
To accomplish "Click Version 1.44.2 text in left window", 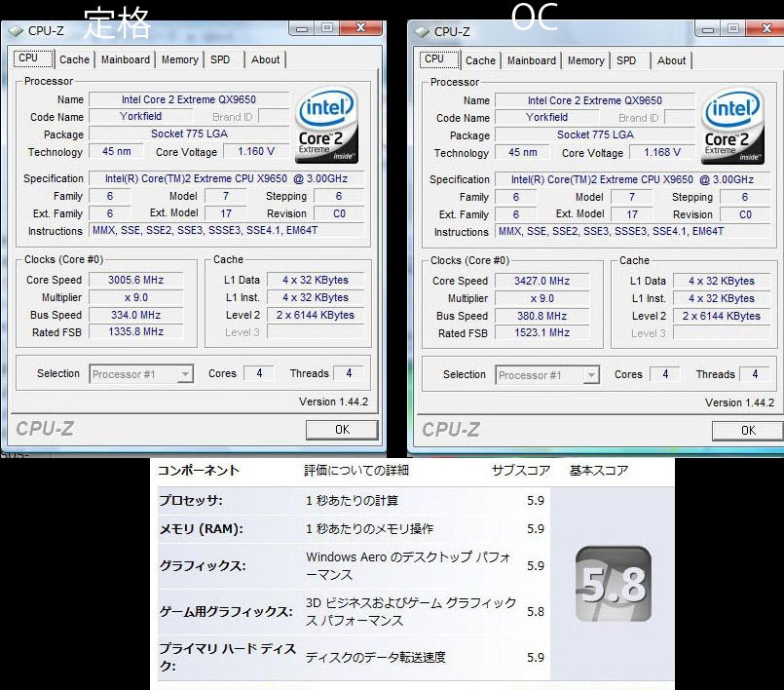I will click(333, 402).
